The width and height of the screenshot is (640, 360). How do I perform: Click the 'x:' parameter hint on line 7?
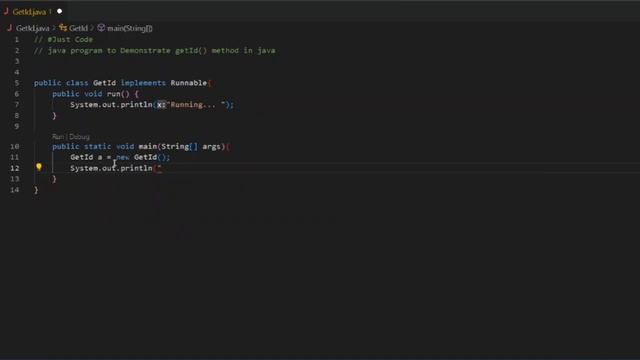[x=161, y=105]
